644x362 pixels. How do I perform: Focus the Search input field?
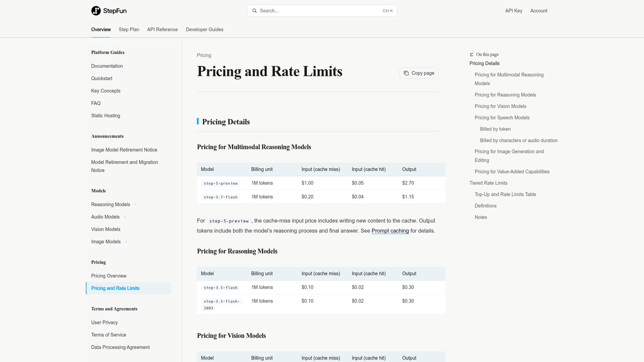(x=322, y=11)
